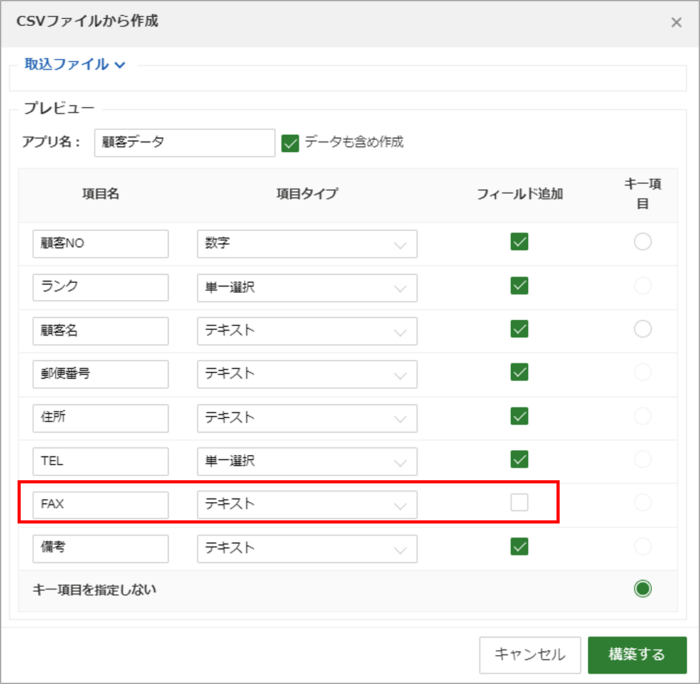Uncheck field add for TEL
Screen dimensions: 700x684
coord(519,459)
